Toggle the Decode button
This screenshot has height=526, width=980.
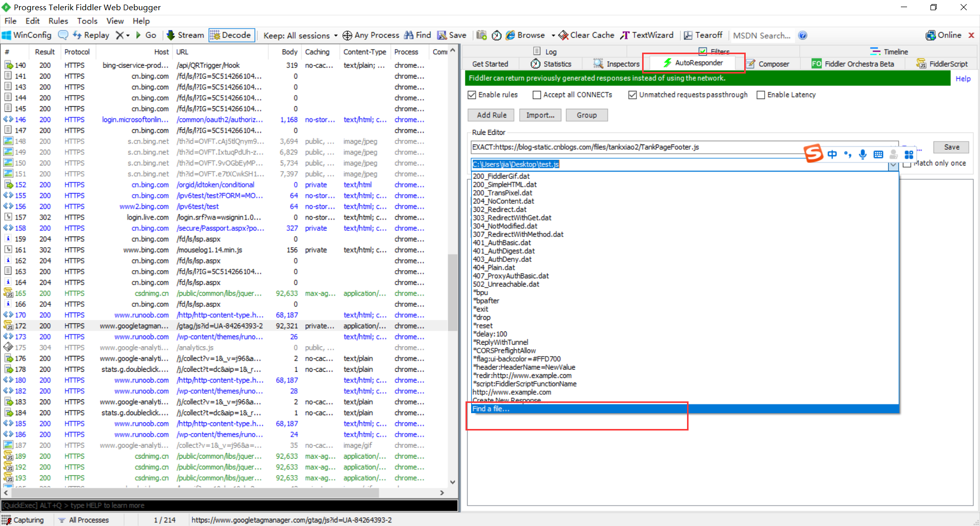(232, 35)
